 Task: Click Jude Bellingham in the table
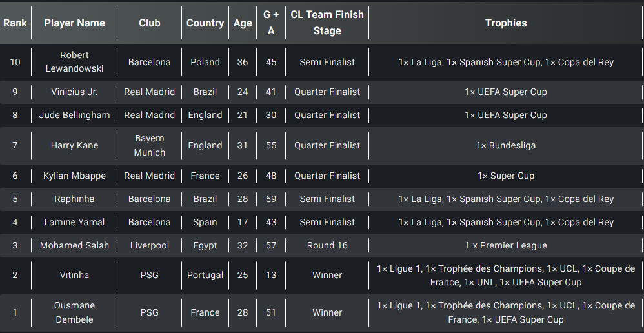pos(74,116)
